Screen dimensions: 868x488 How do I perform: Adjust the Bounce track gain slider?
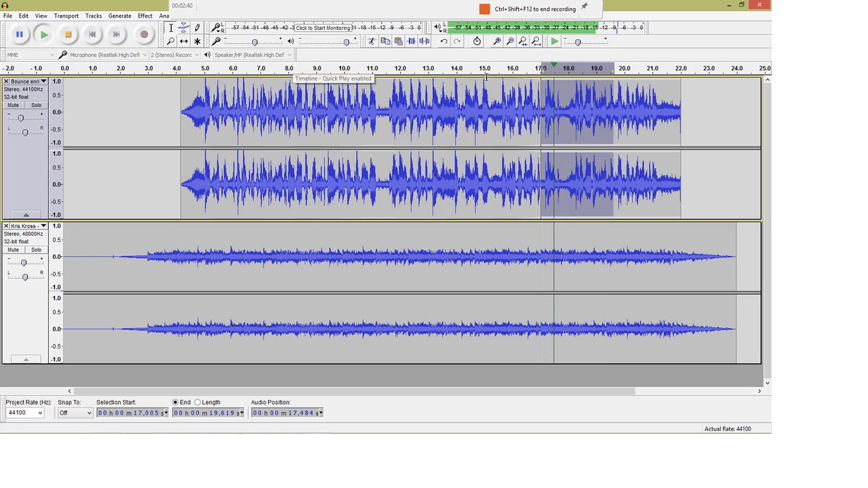[20, 118]
